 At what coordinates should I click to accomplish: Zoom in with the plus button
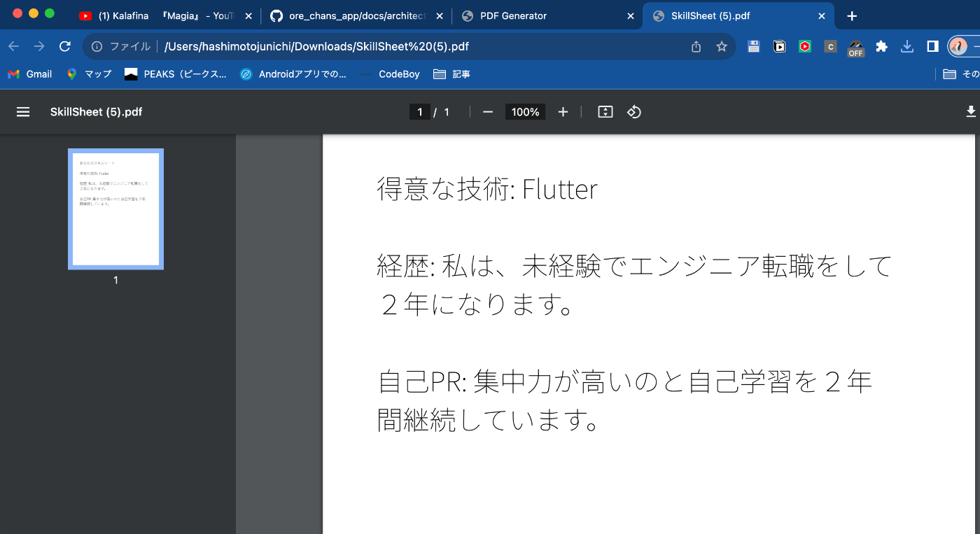[x=563, y=112]
